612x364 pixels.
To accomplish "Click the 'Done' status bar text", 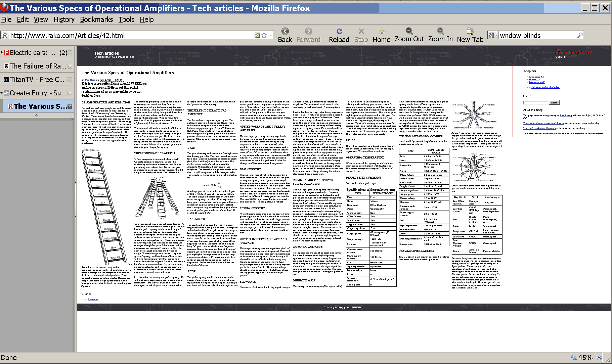I will (9, 357).
